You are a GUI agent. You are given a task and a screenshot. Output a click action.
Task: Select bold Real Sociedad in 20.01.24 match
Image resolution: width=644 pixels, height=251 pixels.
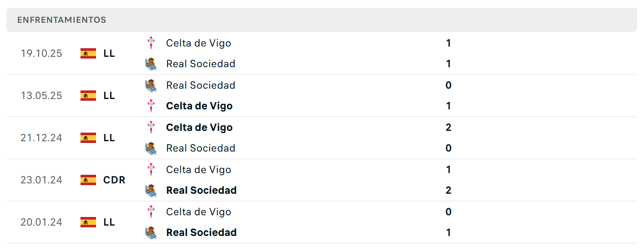pyautogui.click(x=201, y=232)
